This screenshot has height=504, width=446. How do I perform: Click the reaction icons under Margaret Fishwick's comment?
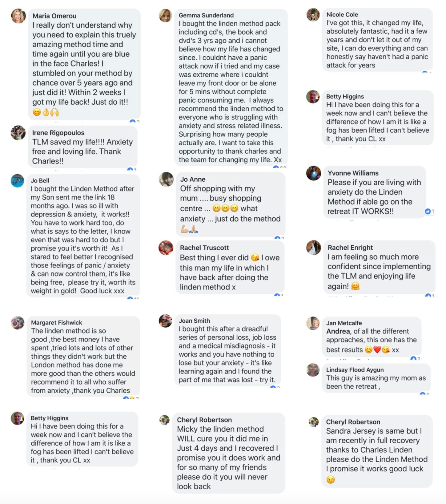coord(129,398)
